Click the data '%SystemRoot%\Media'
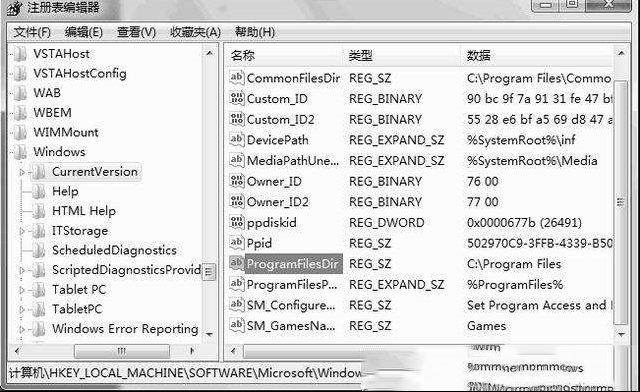The image size is (640, 392). pos(532,160)
